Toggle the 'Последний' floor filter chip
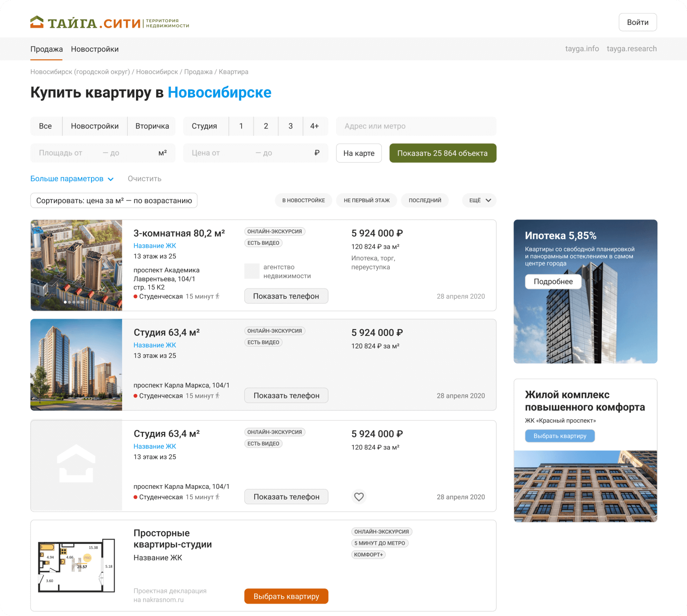Screen dimensions: 687x616 coord(424,200)
